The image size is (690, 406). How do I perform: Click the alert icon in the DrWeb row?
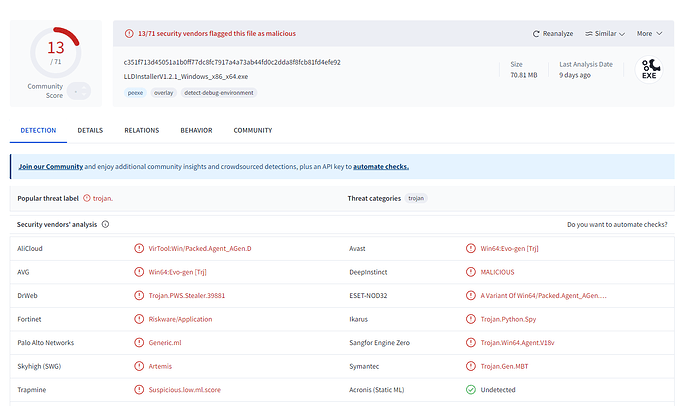(139, 296)
